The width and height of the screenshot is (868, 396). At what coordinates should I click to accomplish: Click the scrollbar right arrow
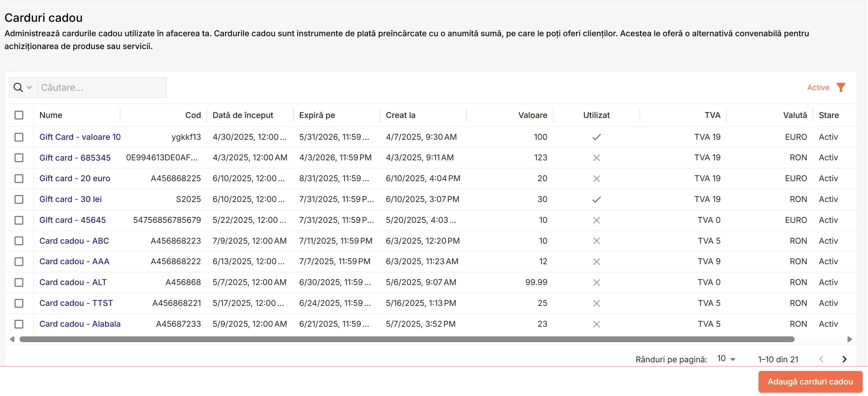click(x=849, y=340)
